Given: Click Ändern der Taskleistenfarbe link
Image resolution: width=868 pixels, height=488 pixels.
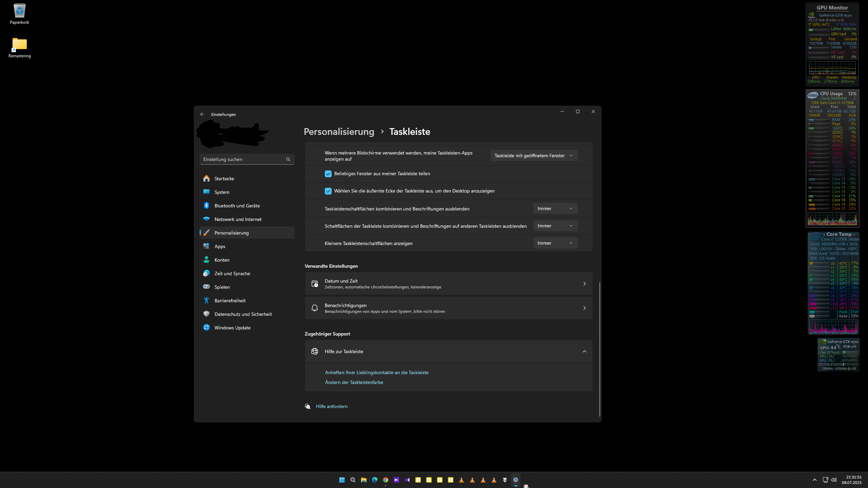Looking at the screenshot, I should pos(354,382).
